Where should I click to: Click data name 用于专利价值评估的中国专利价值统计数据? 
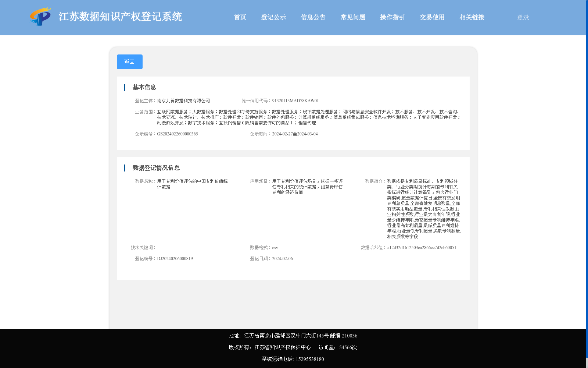[x=192, y=184]
